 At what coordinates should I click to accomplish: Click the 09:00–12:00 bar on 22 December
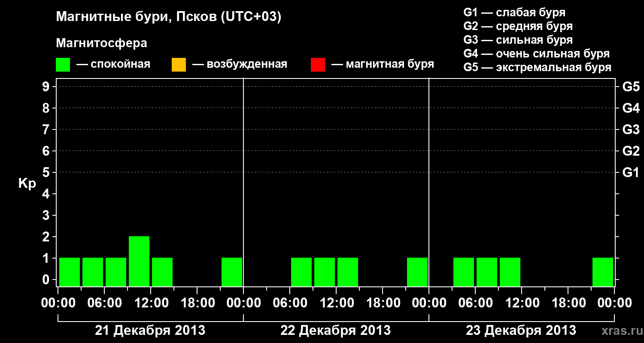pos(325,272)
